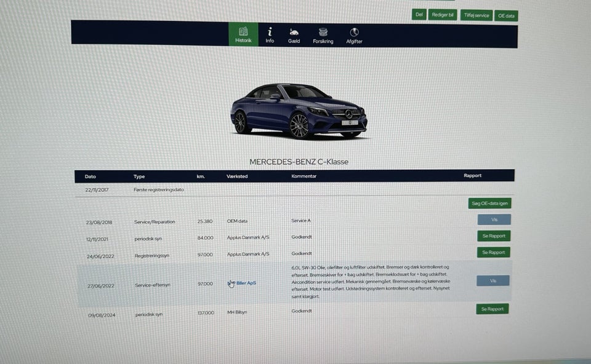
Task: Click the Afgifter clock icon
Action: click(x=353, y=31)
